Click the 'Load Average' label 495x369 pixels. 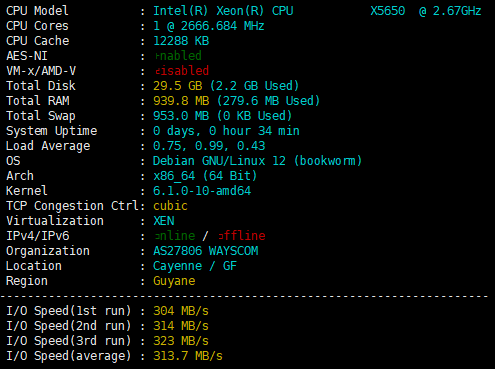coord(48,146)
